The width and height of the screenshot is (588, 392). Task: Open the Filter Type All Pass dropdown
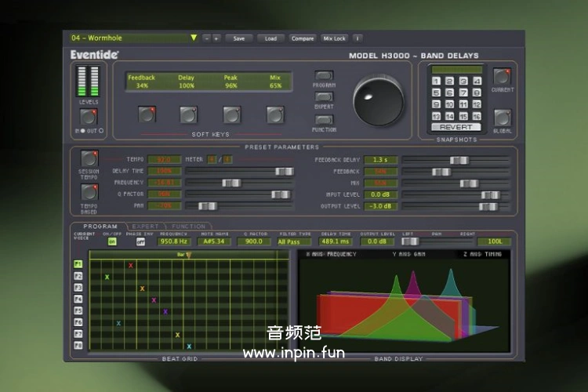pyautogui.click(x=294, y=242)
